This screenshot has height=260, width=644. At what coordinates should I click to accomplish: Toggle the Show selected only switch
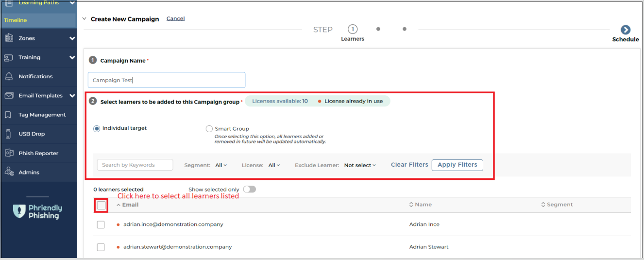point(249,189)
